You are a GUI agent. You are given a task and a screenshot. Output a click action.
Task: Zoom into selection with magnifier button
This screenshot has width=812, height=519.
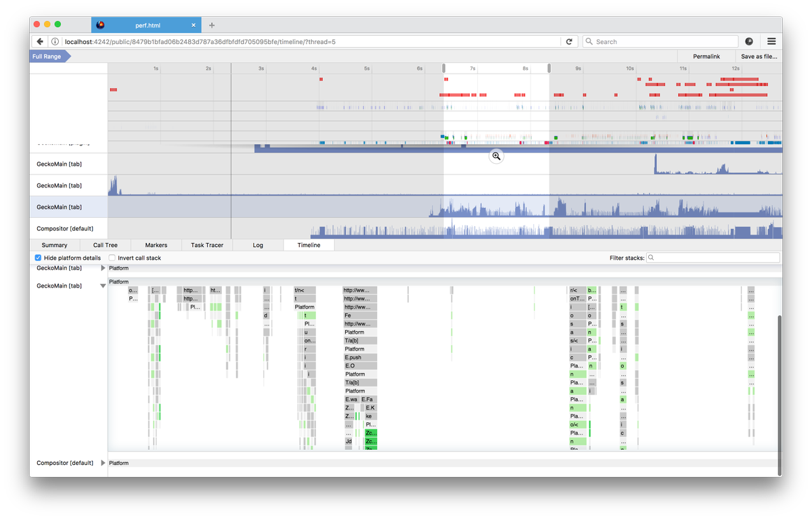point(496,156)
